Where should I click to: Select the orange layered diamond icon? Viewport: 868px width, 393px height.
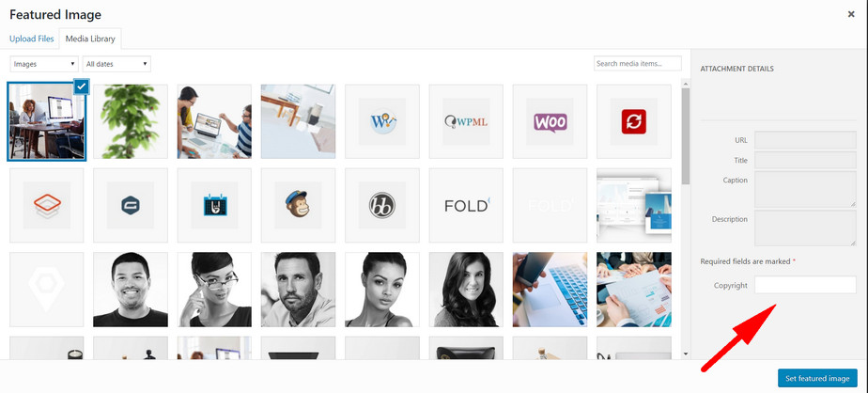click(x=47, y=205)
